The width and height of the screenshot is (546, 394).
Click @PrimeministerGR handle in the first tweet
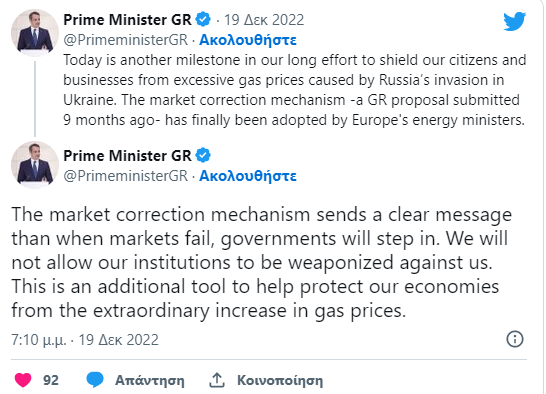pos(126,40)
